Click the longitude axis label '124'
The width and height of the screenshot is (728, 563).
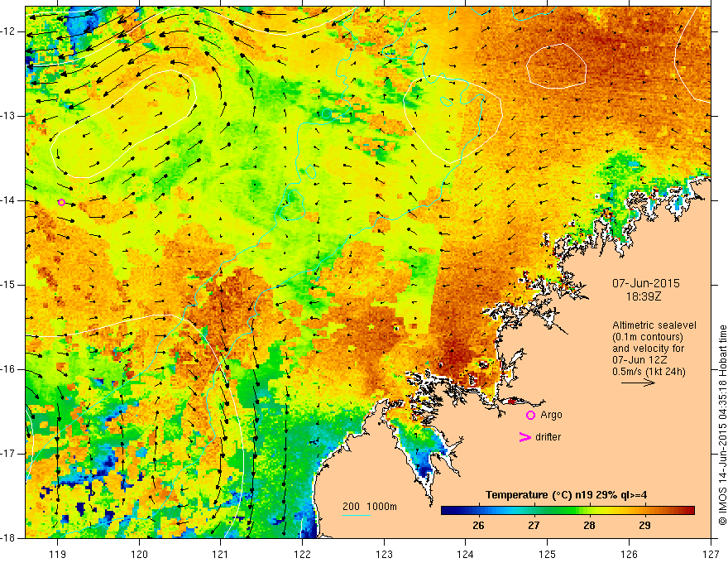tap(466, 554)
